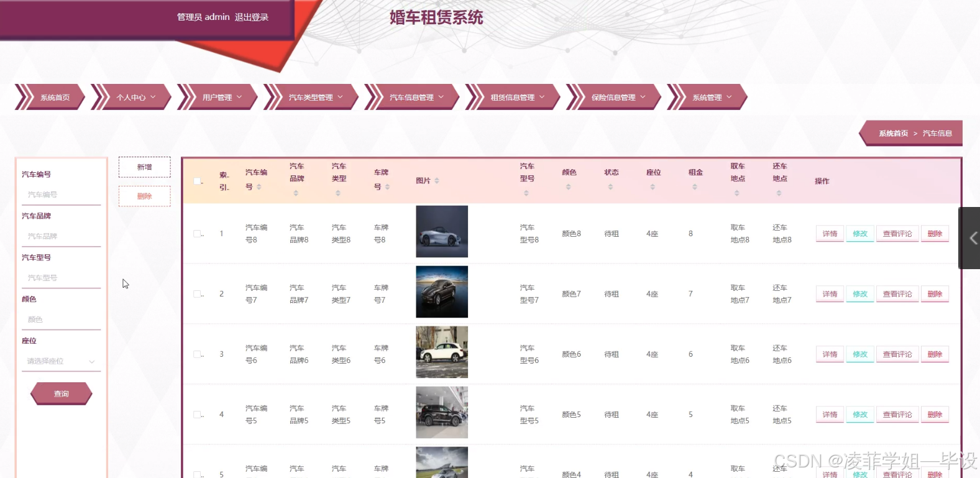Open the 请选择座位 dropdown
980x478 pixels.
(x=61, y=361)
